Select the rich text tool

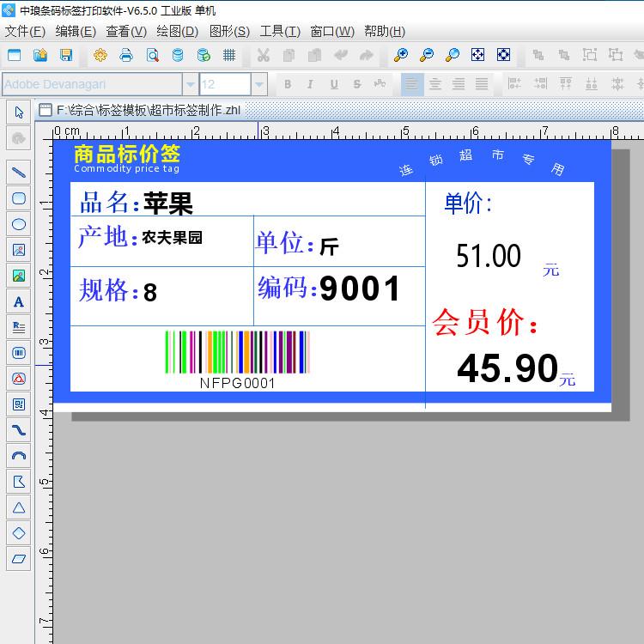19,327
